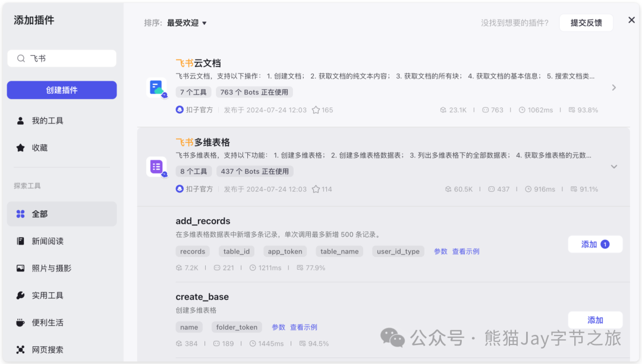Screen dimensions: 642x364
Task: Select the 便利生活 category
Action: click(x=62, y=322)
